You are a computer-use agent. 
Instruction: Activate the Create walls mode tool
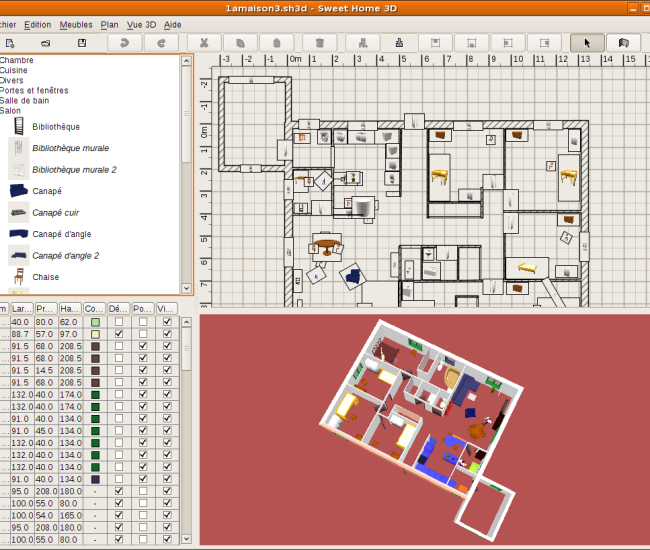[625, 43]
